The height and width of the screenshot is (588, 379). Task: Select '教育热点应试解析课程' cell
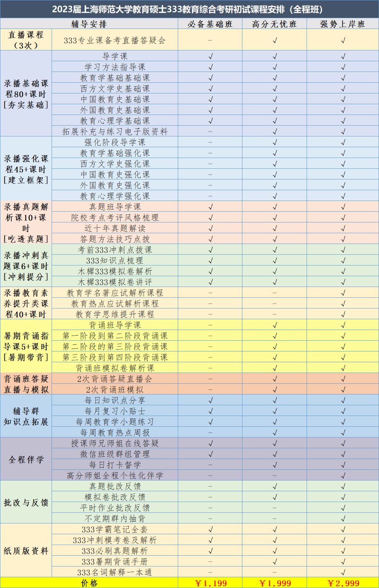tap(115, 304)
